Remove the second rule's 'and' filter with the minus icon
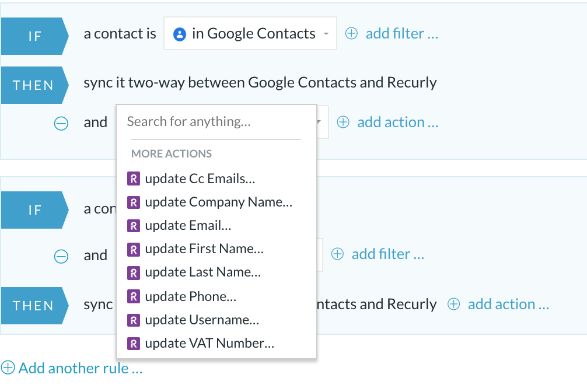The height and width of the screenshot is (392, 587). 61,257
